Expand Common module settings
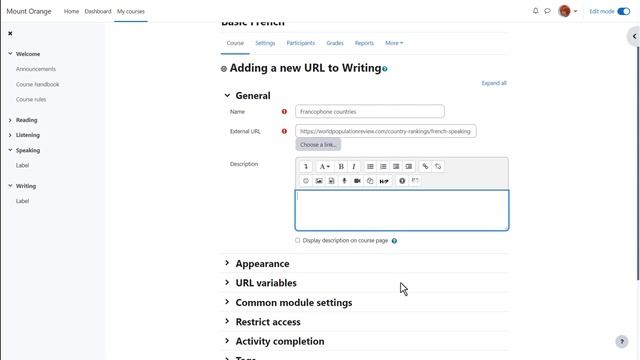Viewport: 640px width, 360px height. click(227, 302)
